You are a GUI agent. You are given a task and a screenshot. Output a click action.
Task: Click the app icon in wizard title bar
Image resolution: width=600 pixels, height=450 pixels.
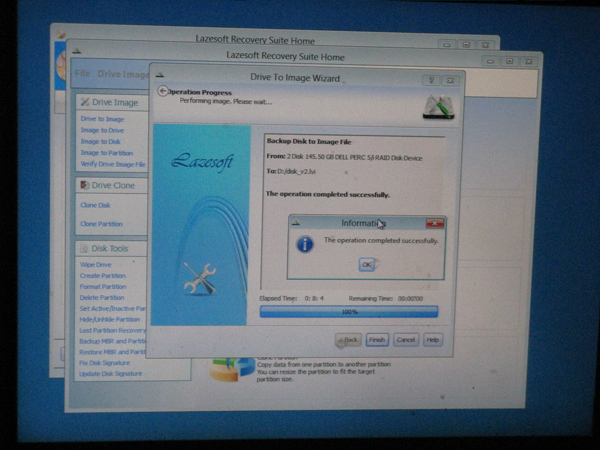[x=160, y=75]
